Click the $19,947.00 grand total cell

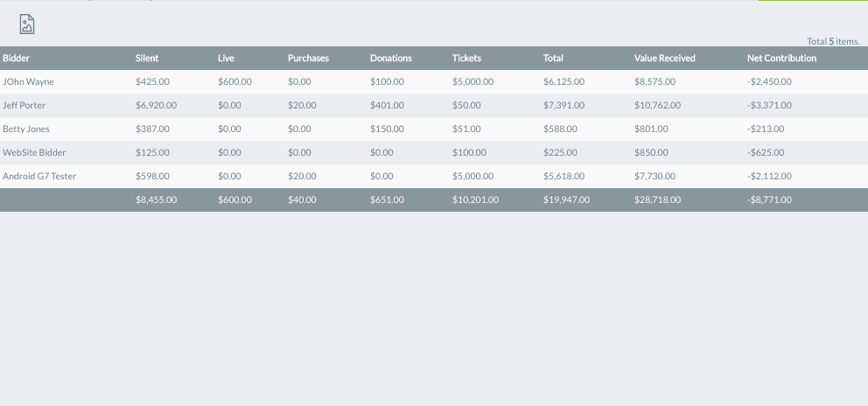[566, 200]
